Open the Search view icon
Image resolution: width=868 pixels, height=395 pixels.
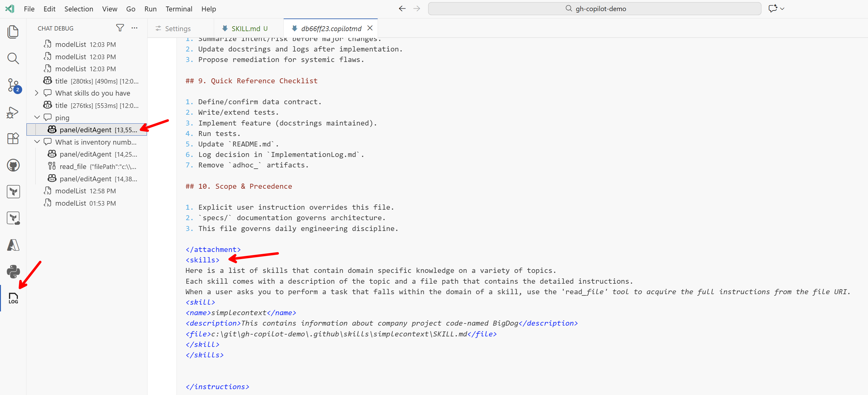click(13, 58)
